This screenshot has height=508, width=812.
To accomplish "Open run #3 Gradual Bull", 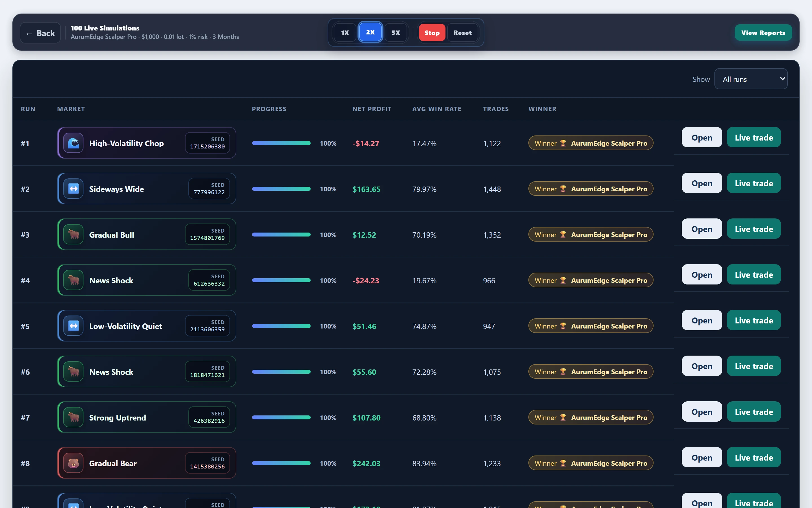I will (701, 229).
